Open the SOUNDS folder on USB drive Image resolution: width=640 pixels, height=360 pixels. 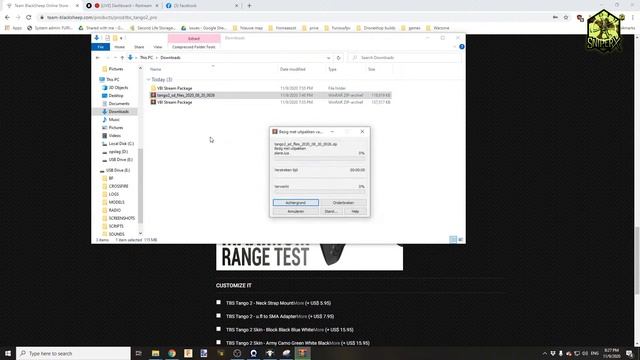[x=116, y=234]
